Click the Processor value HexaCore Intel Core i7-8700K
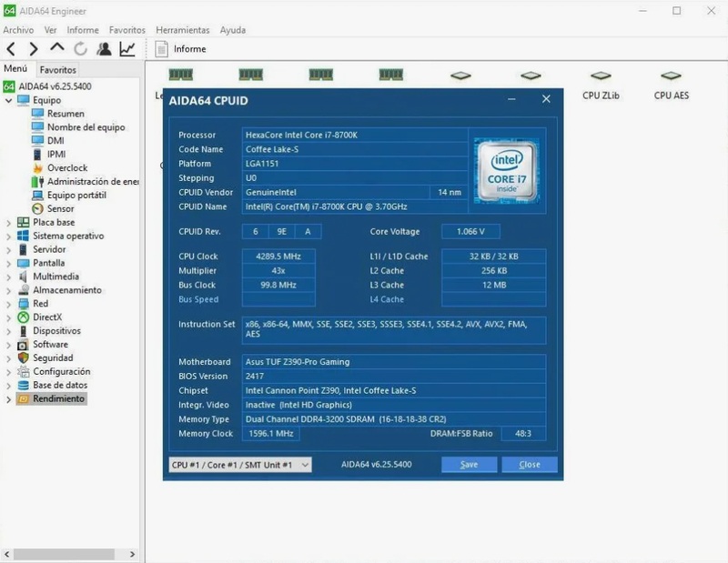This screenshot has width=728, height=563. [355, 135]
